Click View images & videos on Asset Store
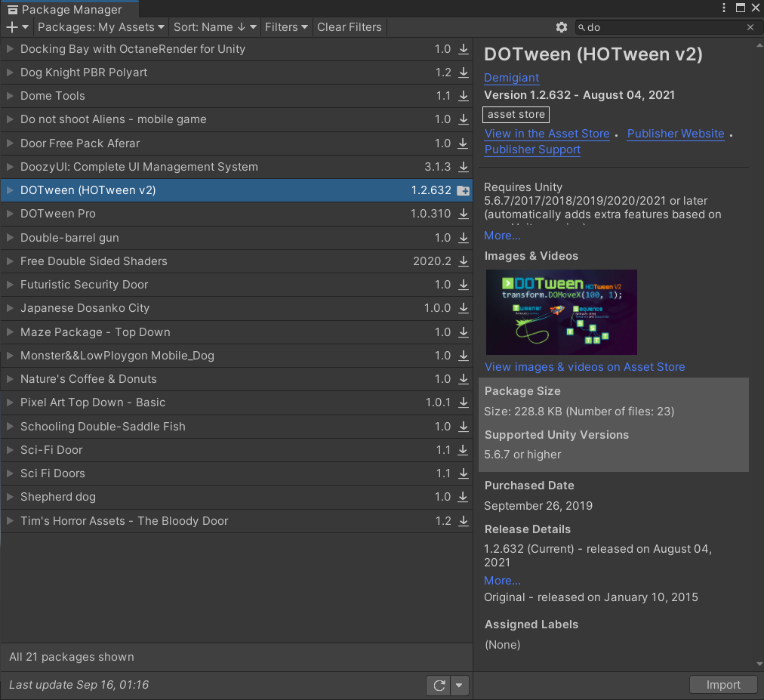 point(584,367)
